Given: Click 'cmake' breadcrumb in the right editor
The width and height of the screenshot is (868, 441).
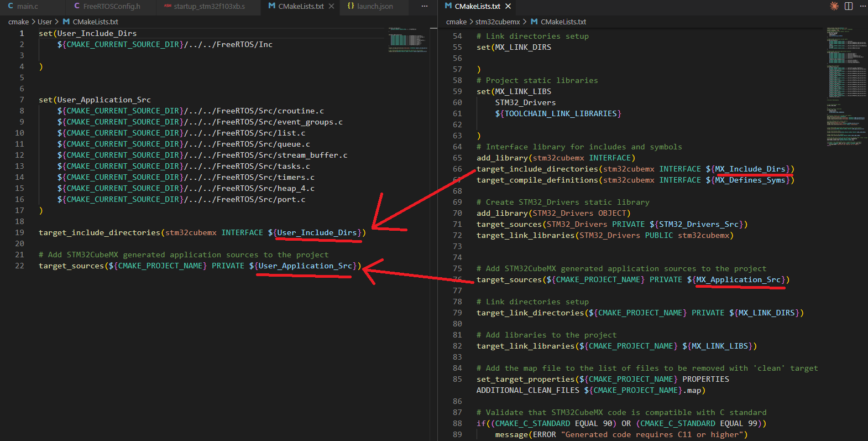Looking at the screenshot, I should pos(456,22).
